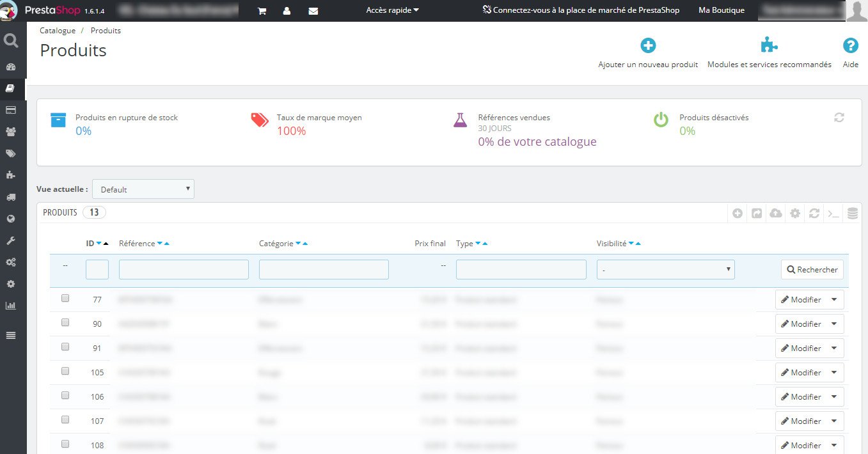This screenshot has width=868, height=454.
Task: Open the Vue actuelle Default dropdown
Action: click(143, 189)
